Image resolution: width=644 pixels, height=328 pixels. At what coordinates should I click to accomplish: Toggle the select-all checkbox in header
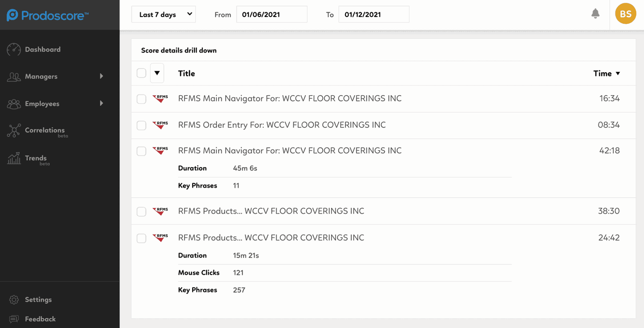click(x=142, y=73)
